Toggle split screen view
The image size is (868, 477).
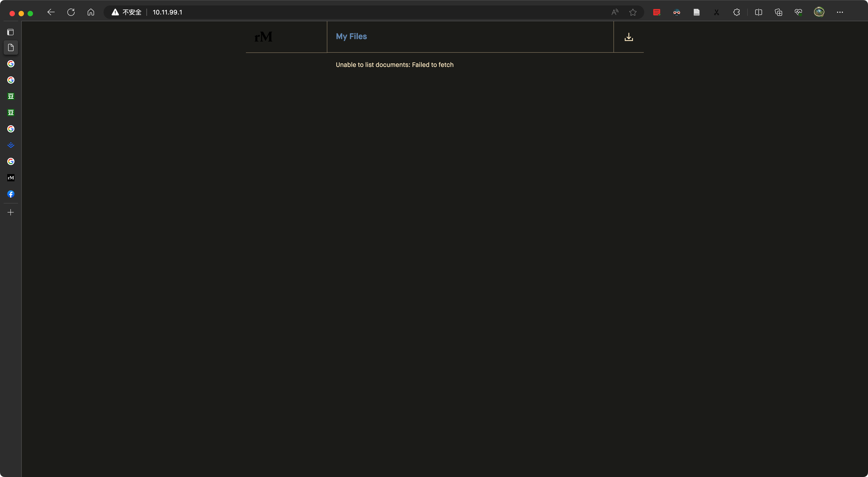tap(759, 12)
